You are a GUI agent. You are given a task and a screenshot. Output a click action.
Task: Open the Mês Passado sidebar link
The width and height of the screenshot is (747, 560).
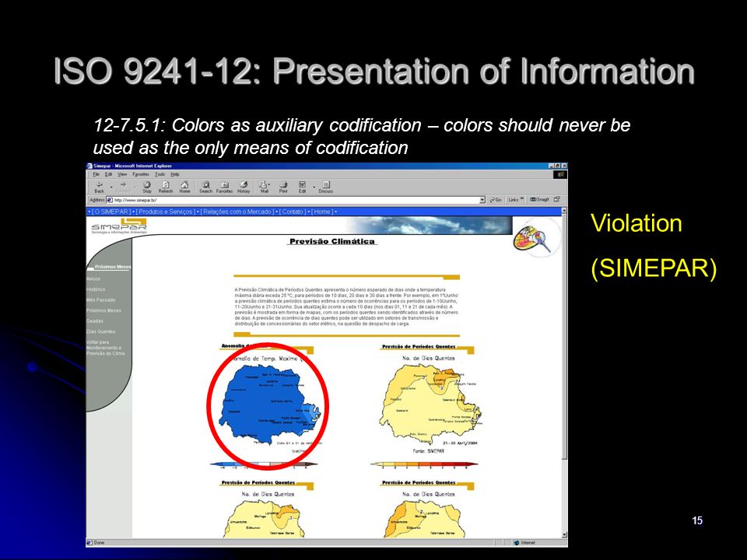101,300
